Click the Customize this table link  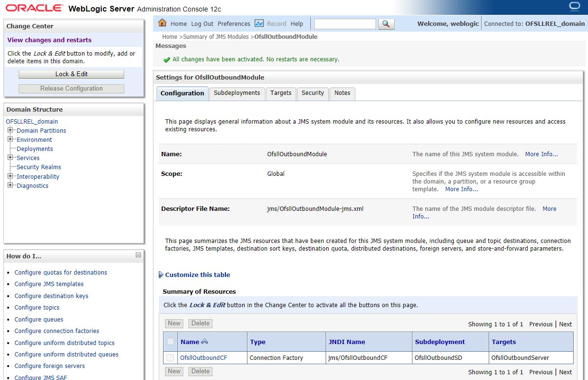tap(198, 275)
